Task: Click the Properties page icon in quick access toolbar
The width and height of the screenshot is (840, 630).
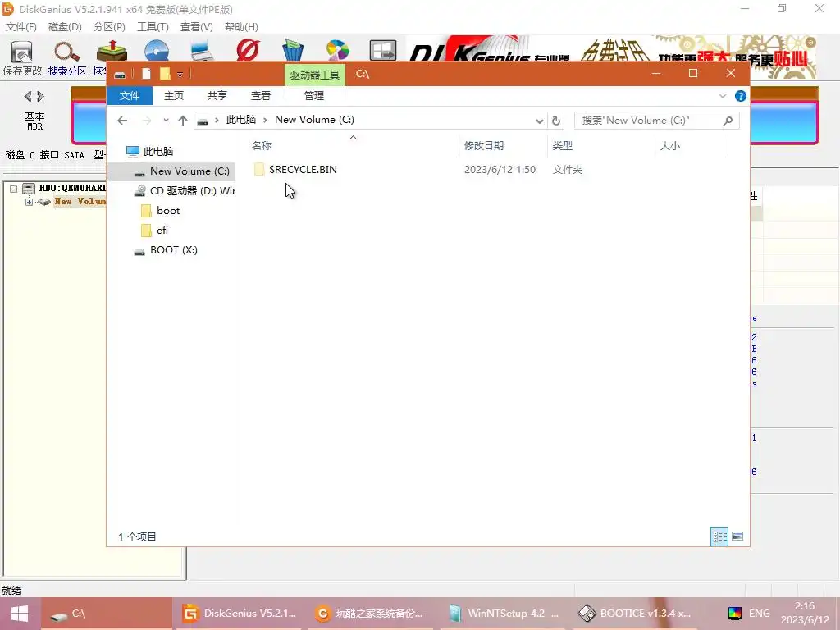Action: 146,74
